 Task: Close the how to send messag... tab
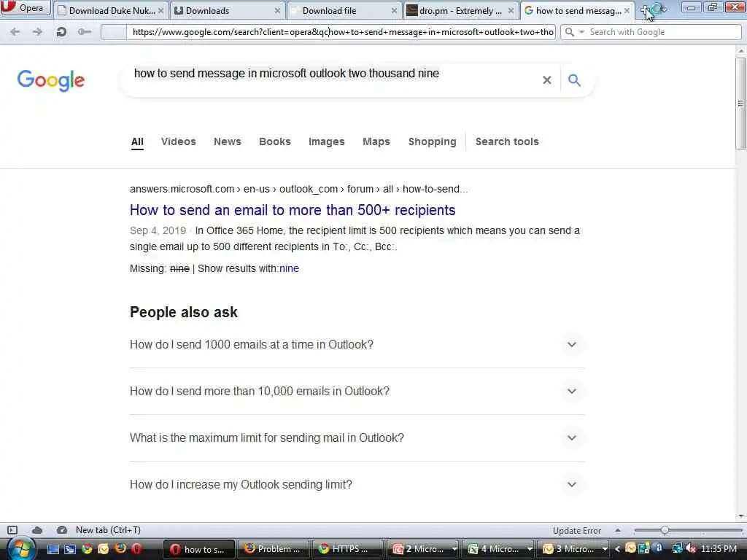tap(627, 10)
